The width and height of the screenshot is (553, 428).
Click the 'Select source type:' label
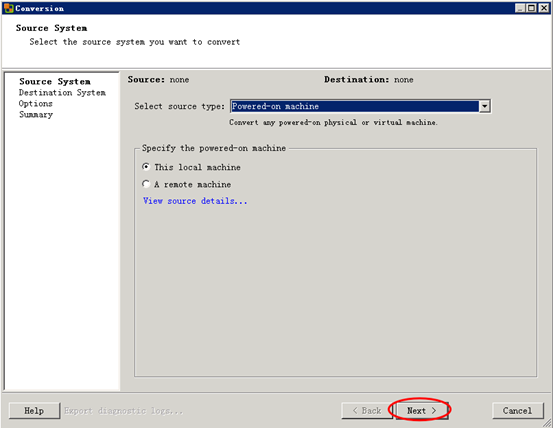[x=179, y=106]
